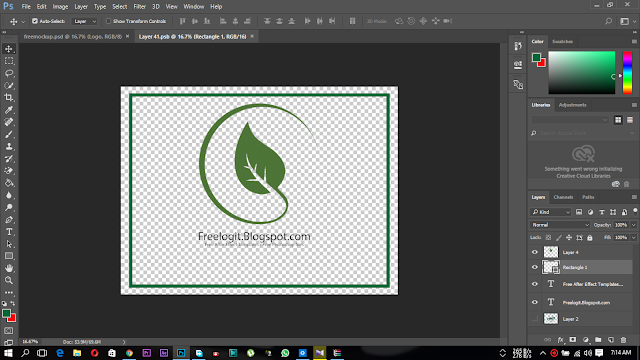The width and height of the screenshot is (640, 360).
Task: Select the Eyedropper tool
Action: pyautogui.click(x=9, y=110)
